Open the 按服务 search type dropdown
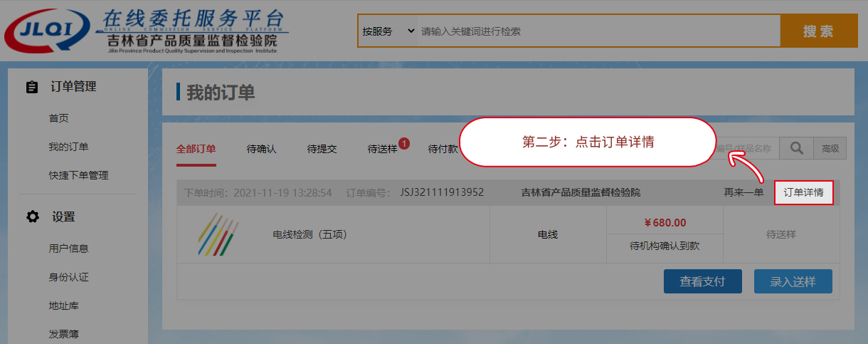868x344 pixels. (388, 31)
